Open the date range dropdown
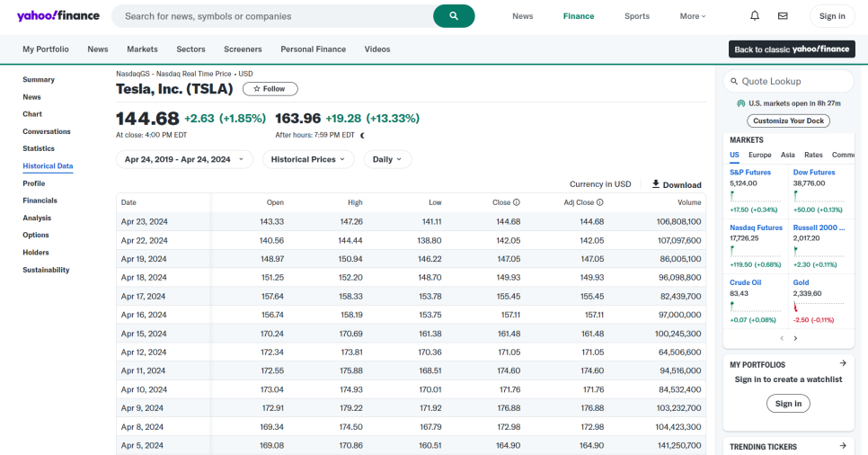The width and height of the screenshot is (868, 455). pos(184,160)
